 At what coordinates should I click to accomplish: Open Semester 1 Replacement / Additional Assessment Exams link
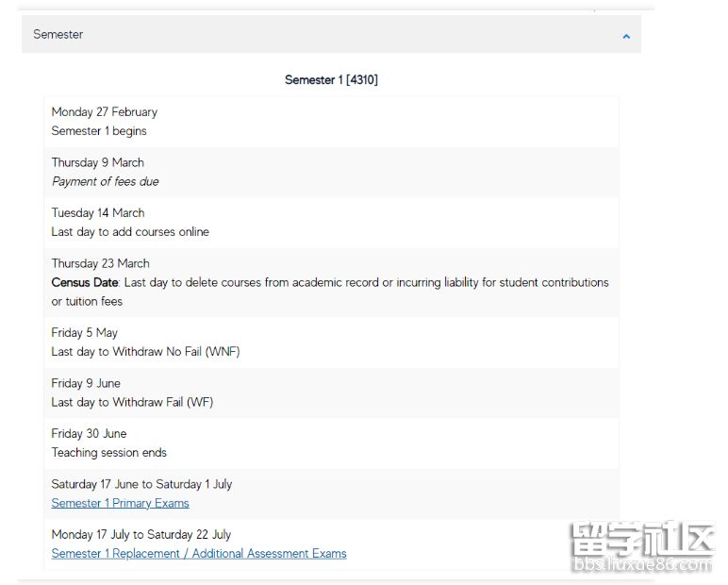(199, 553)
